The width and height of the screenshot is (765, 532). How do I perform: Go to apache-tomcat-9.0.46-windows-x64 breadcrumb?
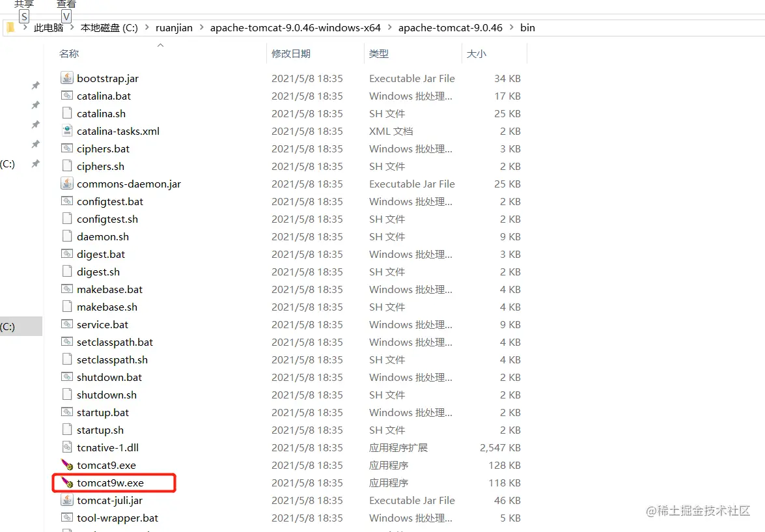(x=295, y=28)
